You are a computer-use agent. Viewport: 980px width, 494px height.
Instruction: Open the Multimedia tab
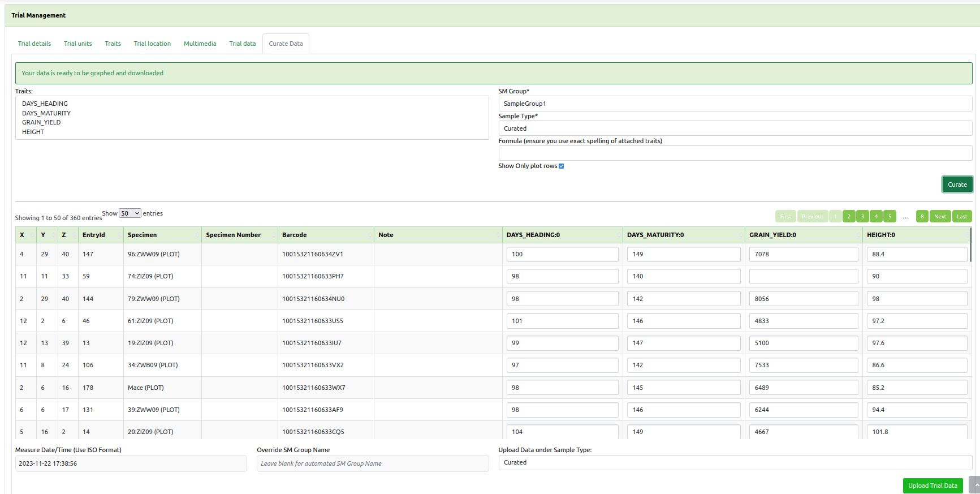(x=200, y=44)
